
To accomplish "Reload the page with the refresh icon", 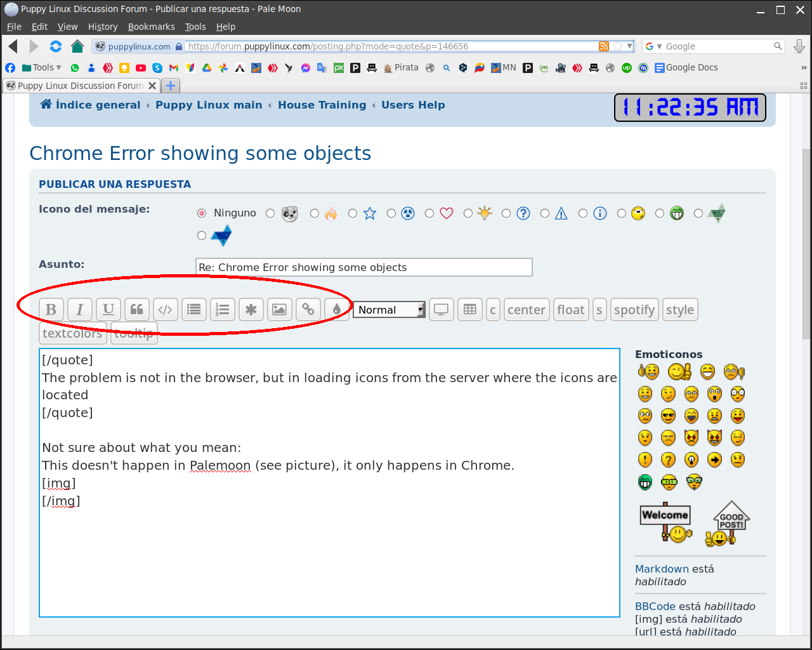I will (56, 46).
